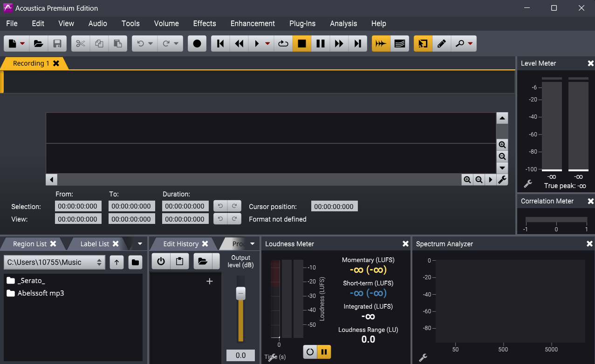Adjust the Output level slider handle
Viewport: 595px width, 364px height.
coord(240,293)
